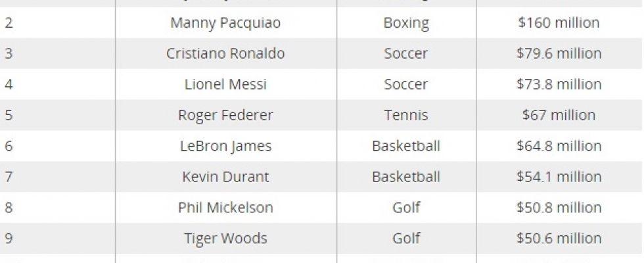Select the $79.6 million value
The height and width of the screenshot is (263, 644).
pos(559,54)
